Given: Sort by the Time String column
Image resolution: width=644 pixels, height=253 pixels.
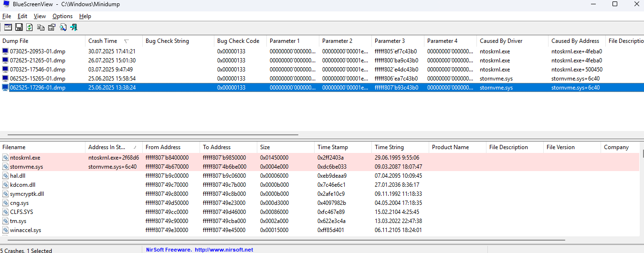Looking at the screenshot, I should coord(401,147).
